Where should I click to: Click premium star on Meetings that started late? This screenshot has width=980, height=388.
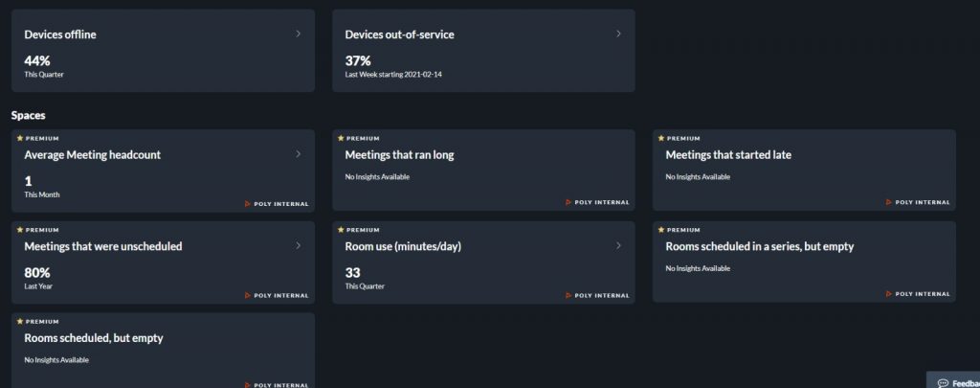(x=660, y=138)
